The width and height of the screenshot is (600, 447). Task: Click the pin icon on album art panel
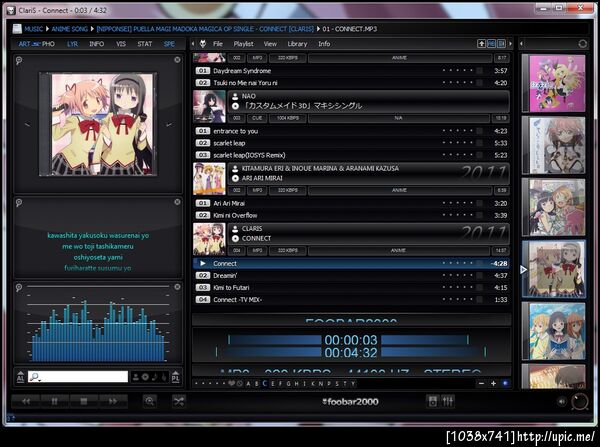(19, 60)
